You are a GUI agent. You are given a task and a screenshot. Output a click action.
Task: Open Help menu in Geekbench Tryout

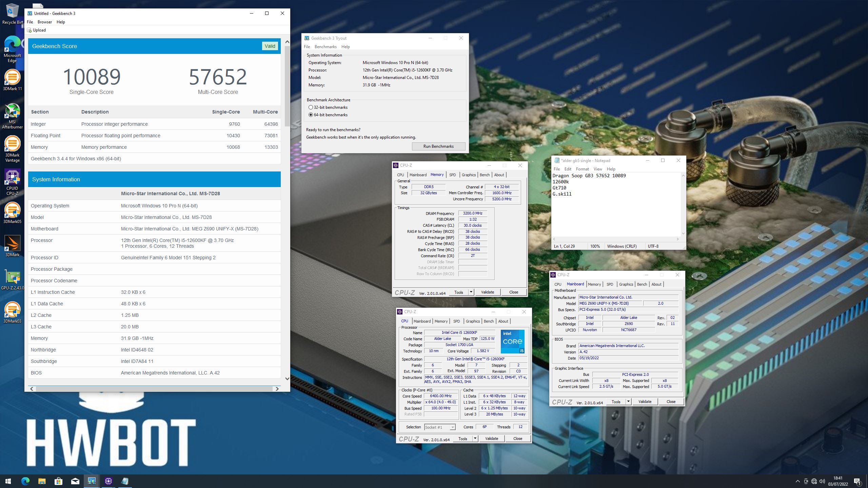coord(346,47)
